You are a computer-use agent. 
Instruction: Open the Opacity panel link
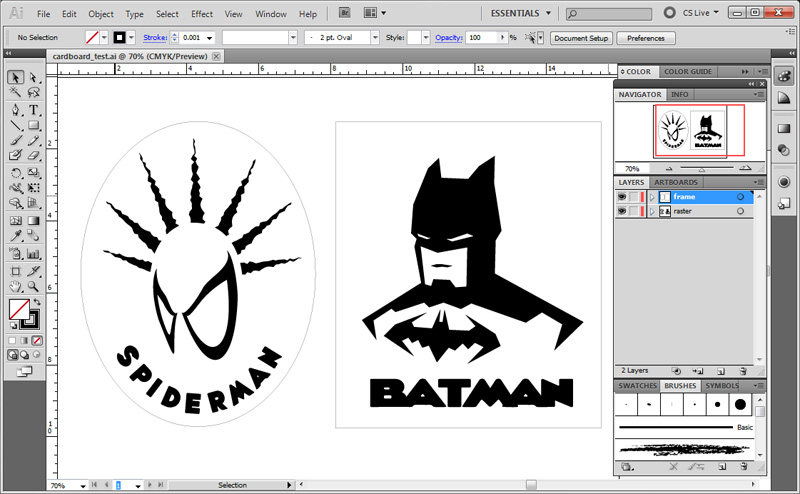point(448,37)
